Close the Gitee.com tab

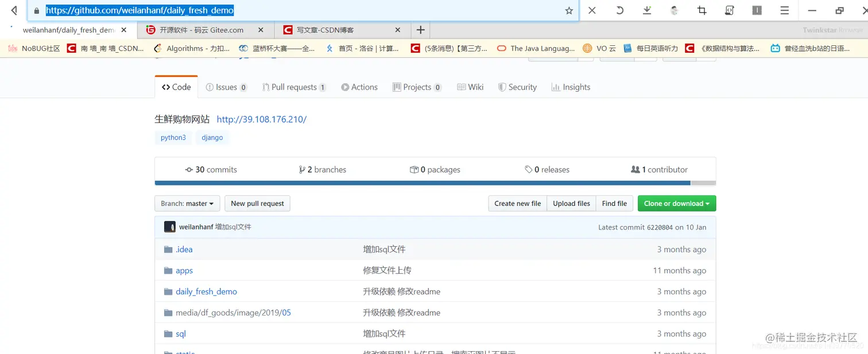click(x=261, y=30)
